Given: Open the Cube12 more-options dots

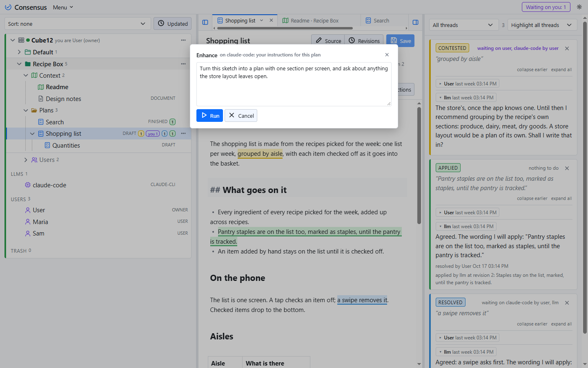Looking at the screenshot, I should 183,40.
